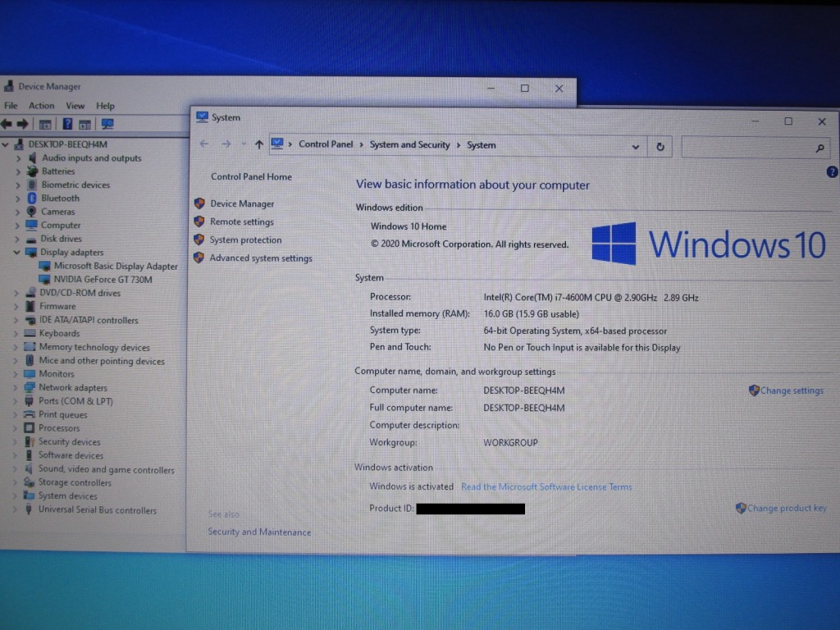The height and width of the screenshot is (630, 840).
Task: Go to Control Panel Home
Action: (x=251, y=177)
